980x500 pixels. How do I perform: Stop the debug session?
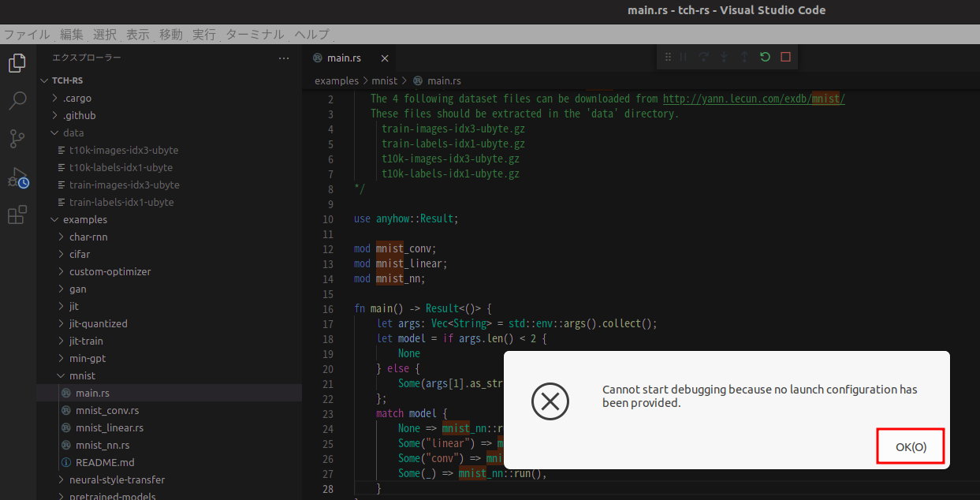pos(784,57)
